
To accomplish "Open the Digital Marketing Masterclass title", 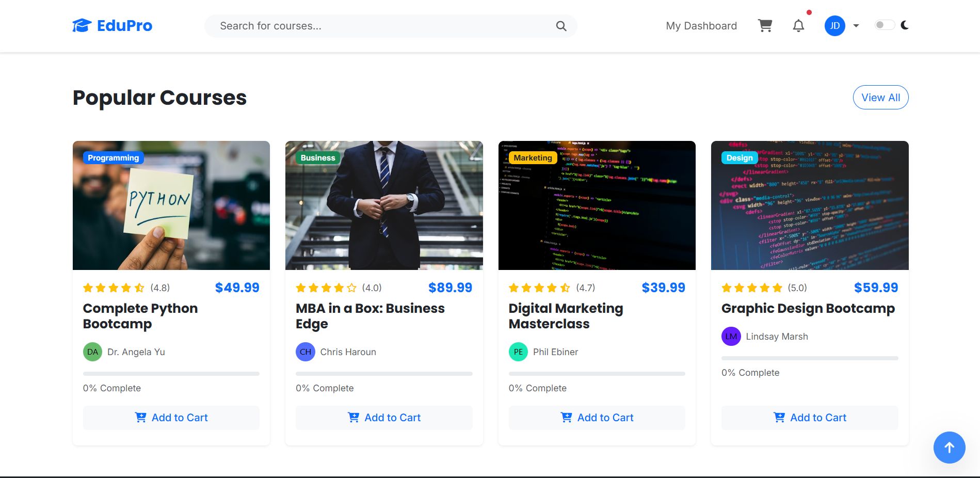I will click(x=566, y=316).
